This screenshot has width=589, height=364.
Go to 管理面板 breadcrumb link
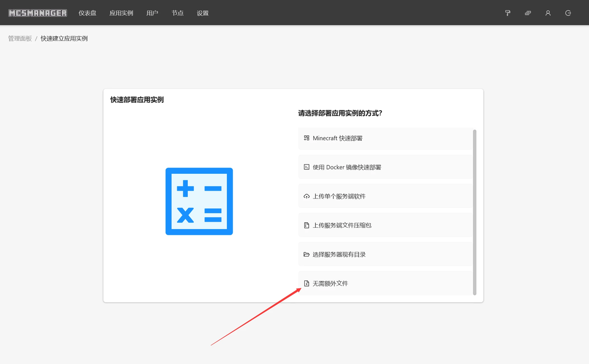(x=20, y=39)
